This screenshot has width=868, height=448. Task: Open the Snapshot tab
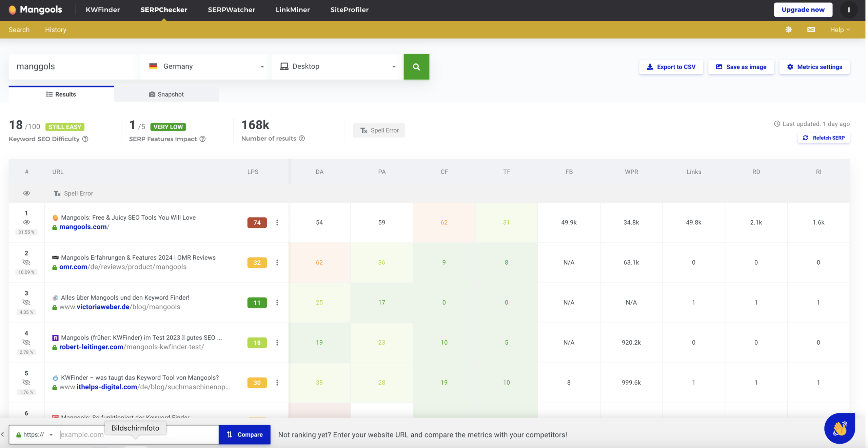[x=166, y=94]
